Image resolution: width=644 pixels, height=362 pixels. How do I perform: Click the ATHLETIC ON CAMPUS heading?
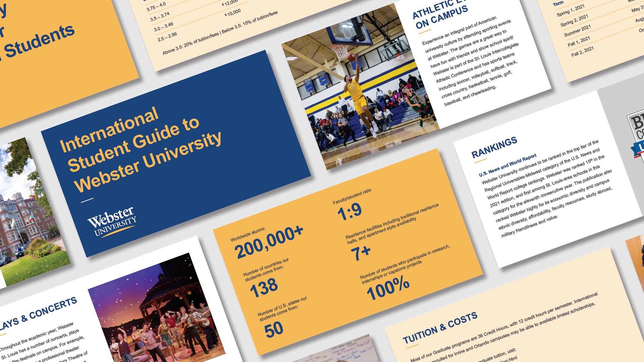[x=440, y=15]
